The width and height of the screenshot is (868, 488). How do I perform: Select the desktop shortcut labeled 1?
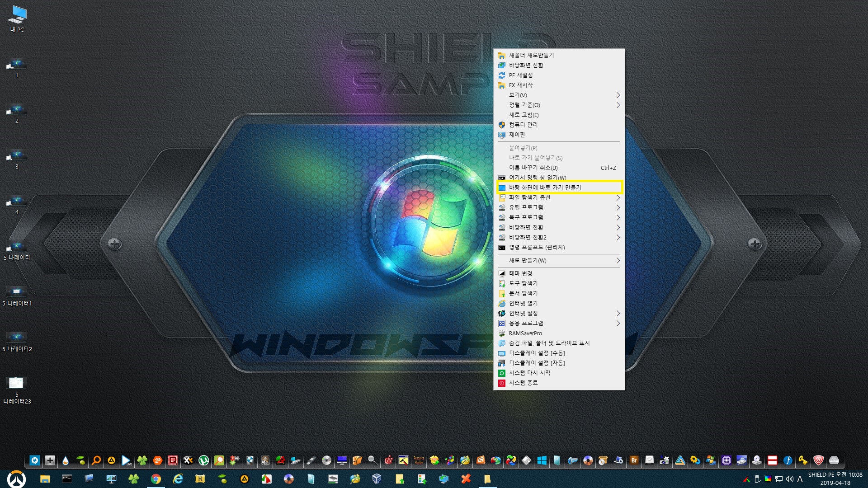[17, 69]
